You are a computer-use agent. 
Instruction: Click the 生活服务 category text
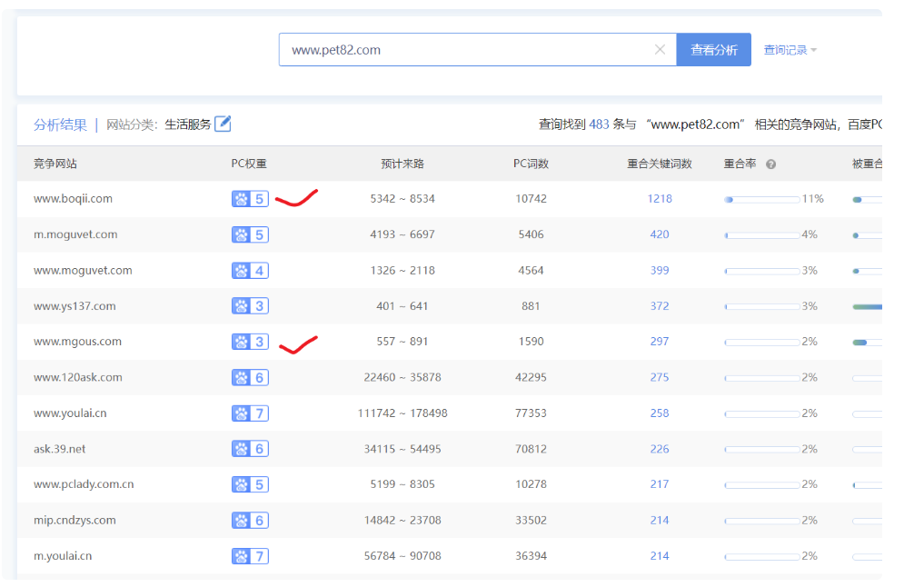188,124
